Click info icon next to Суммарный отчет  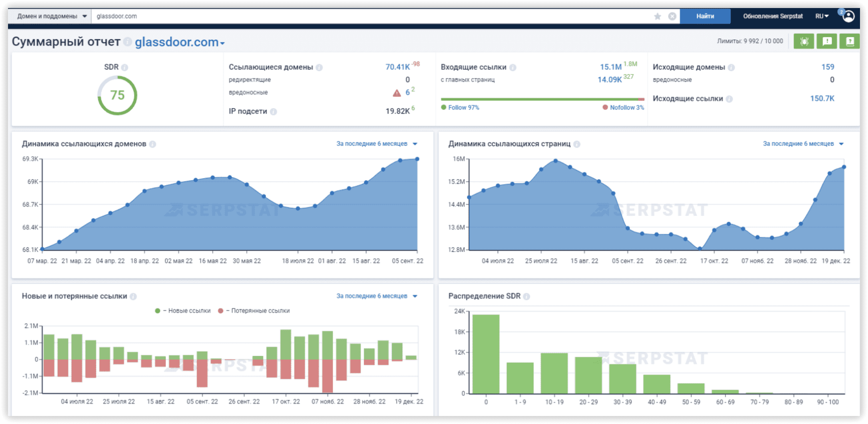[x=127, y=42]
